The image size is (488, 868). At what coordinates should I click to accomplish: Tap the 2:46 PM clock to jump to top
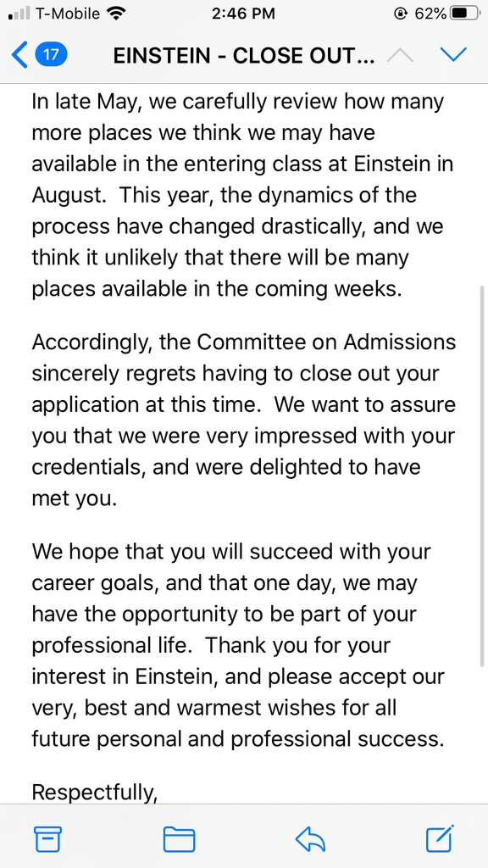[243, 14]
